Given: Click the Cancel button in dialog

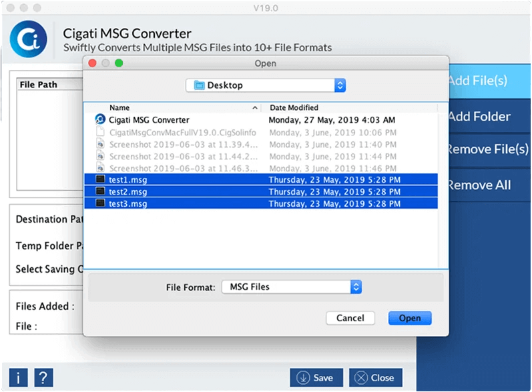Looking at the screenshot, I should click(350, 318).
